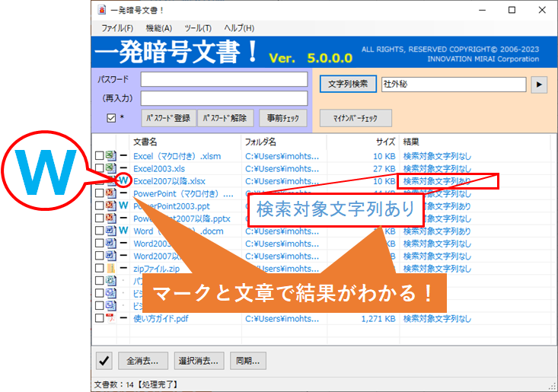Click result text of Word .docm row
Screen dimensions: 558x392
[437, 231]
